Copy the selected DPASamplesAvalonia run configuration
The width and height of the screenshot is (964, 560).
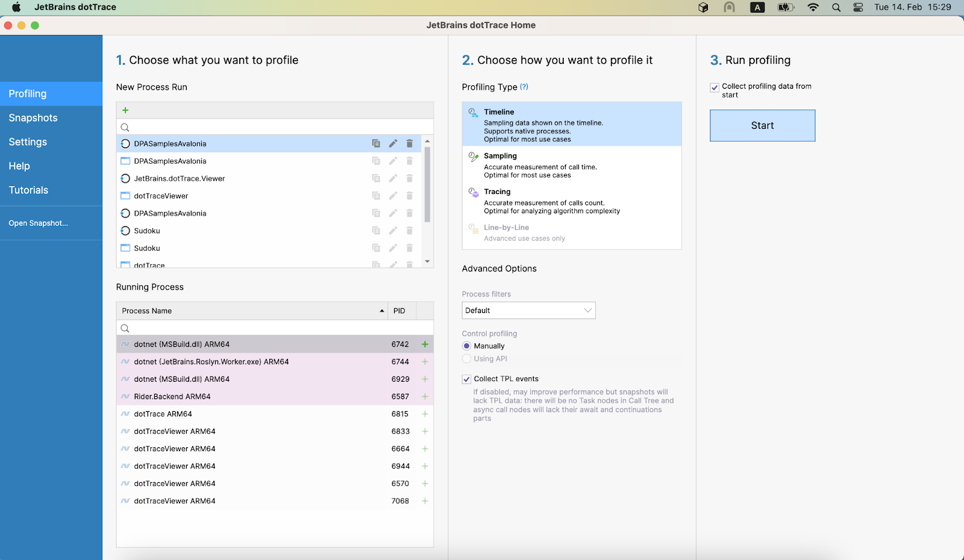[376, 143]
